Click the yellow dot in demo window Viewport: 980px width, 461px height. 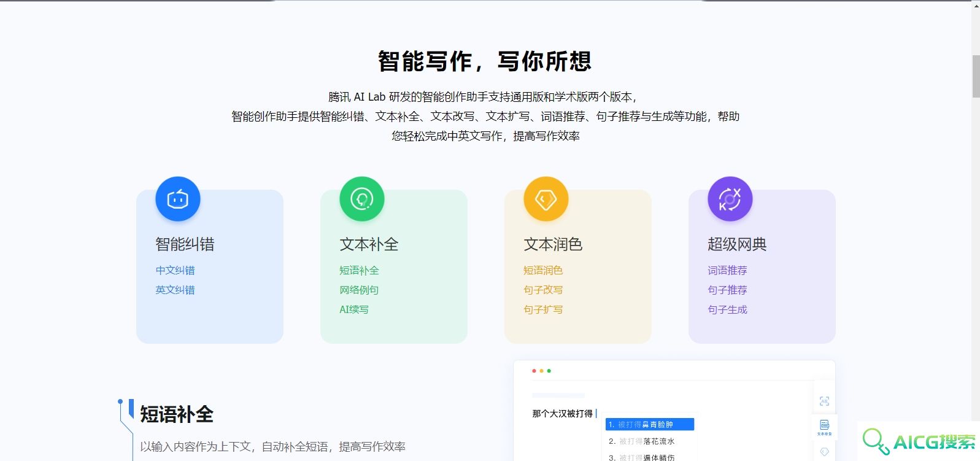click(541, 371)
